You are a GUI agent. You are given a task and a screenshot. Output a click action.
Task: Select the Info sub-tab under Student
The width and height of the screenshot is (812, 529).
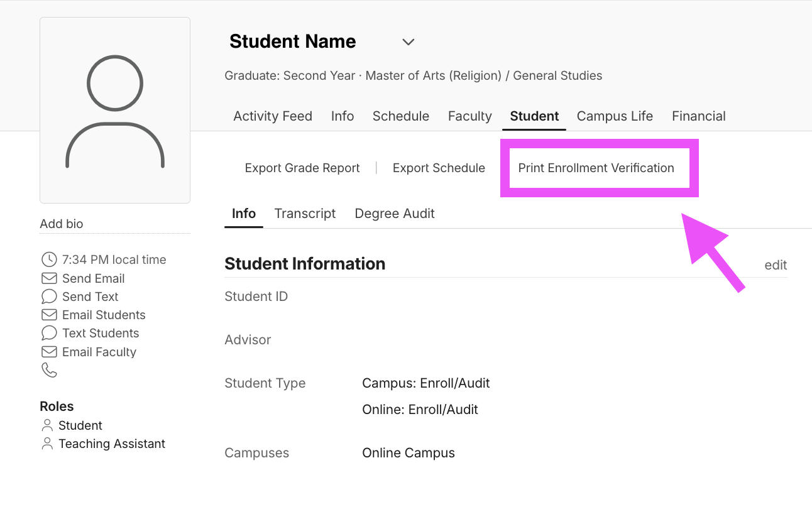coord(244,214)
